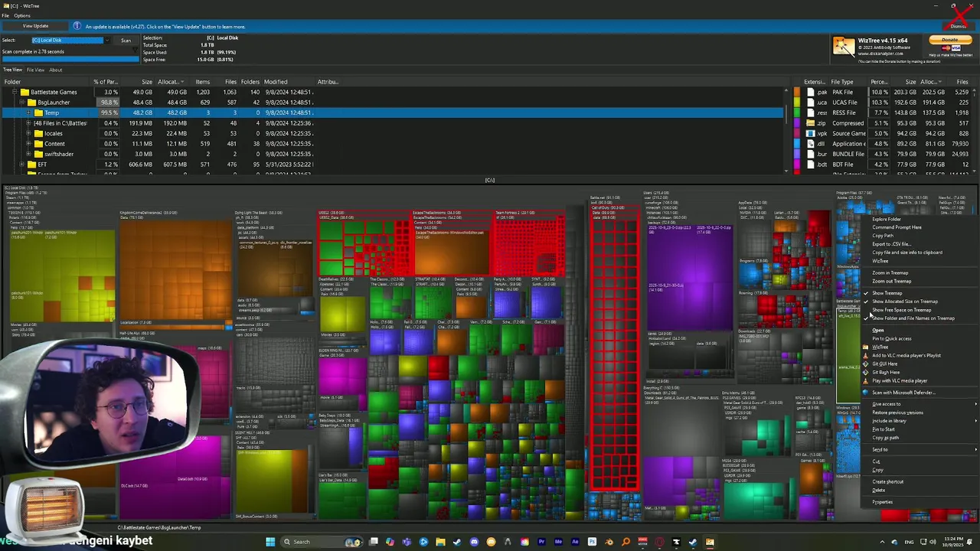
Task: Click the Git GUI Here icon
Action: coord(865,364)
